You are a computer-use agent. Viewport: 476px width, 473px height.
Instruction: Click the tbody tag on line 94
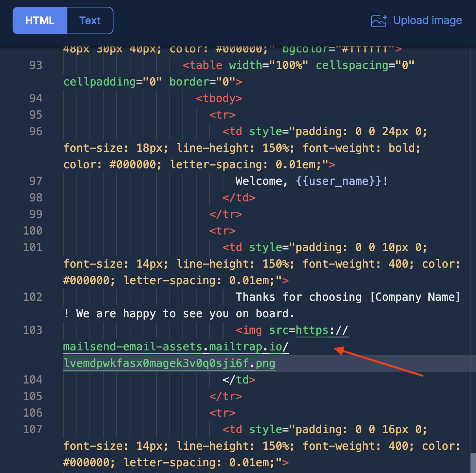219,98
